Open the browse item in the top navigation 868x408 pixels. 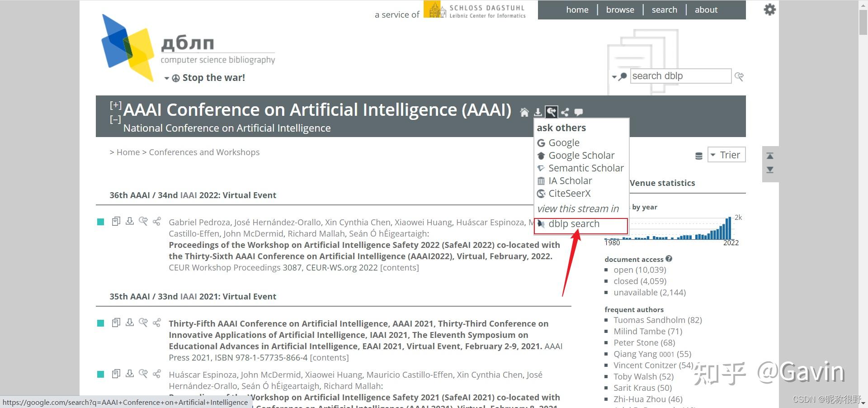click(x=620, y=9)
